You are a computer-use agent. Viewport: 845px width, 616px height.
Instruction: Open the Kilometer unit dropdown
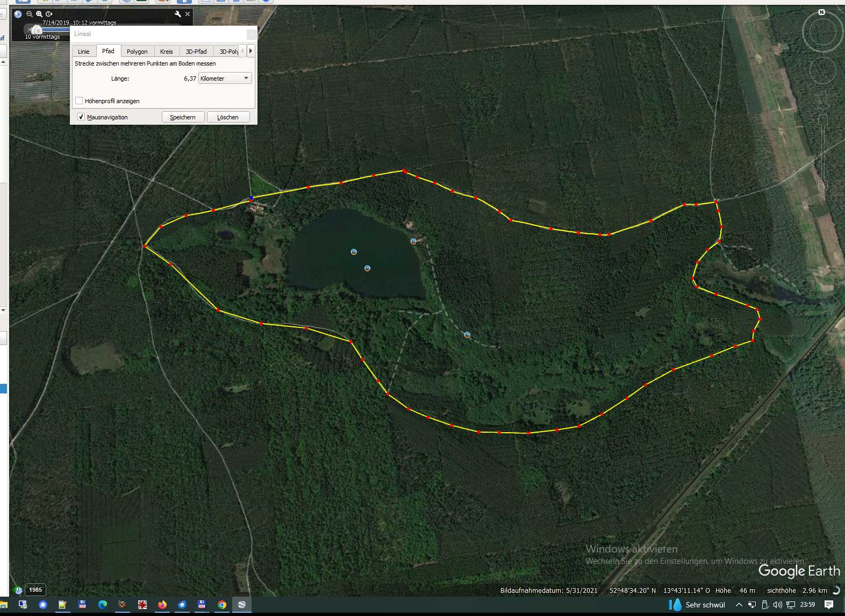click(x=225, y=78)
